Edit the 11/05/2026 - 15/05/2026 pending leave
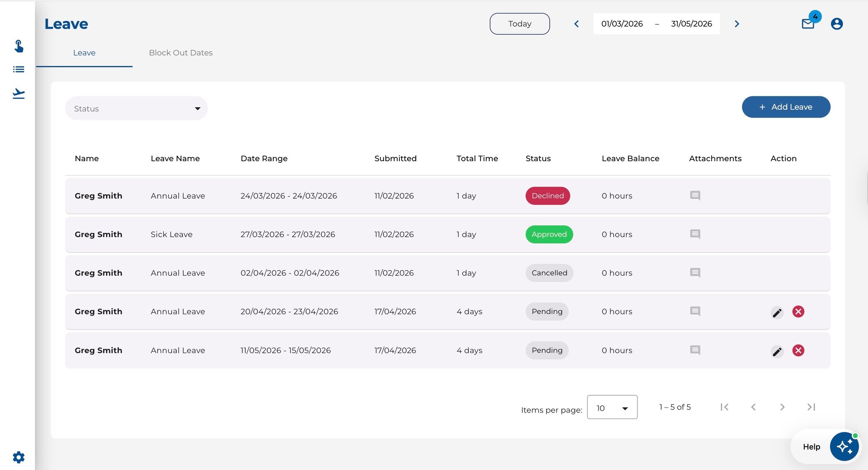 (777, 351)
